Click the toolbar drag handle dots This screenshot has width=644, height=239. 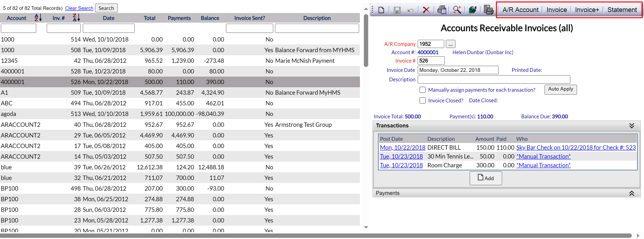(373, 10)
